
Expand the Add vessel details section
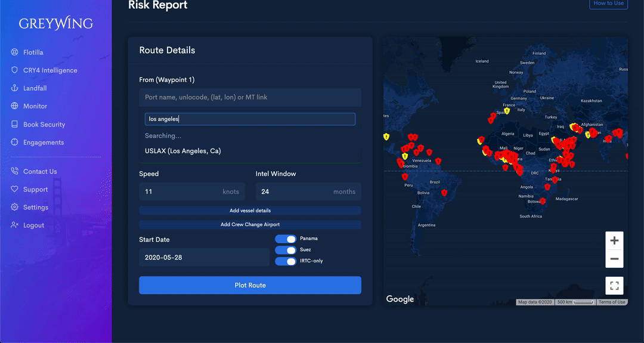[250, 211]
